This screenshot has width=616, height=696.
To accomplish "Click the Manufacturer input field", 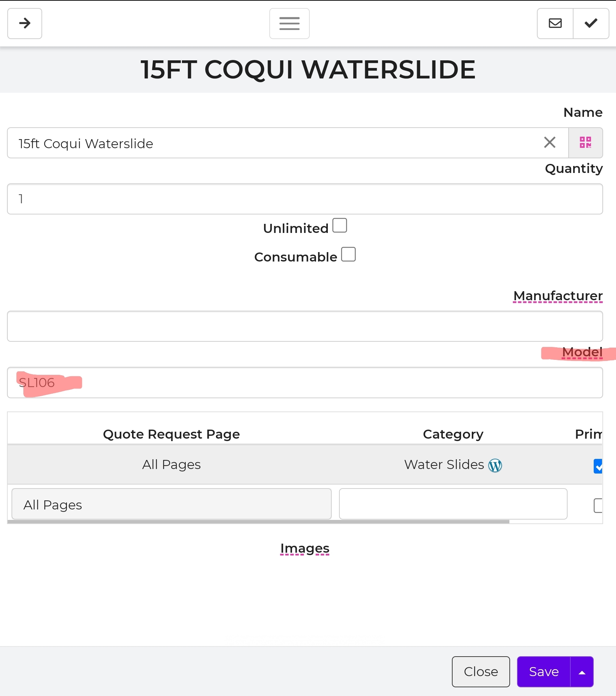I will pos(305,326).
